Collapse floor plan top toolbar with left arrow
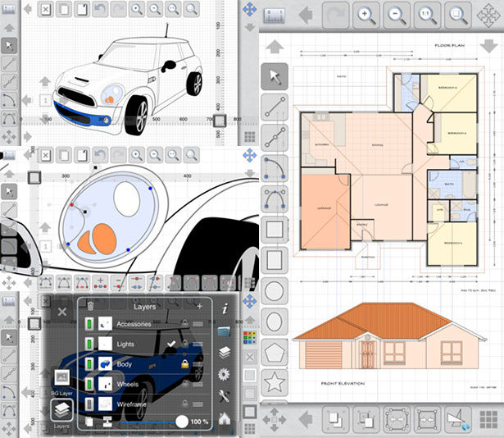504x438 pixels. [306, 15]
